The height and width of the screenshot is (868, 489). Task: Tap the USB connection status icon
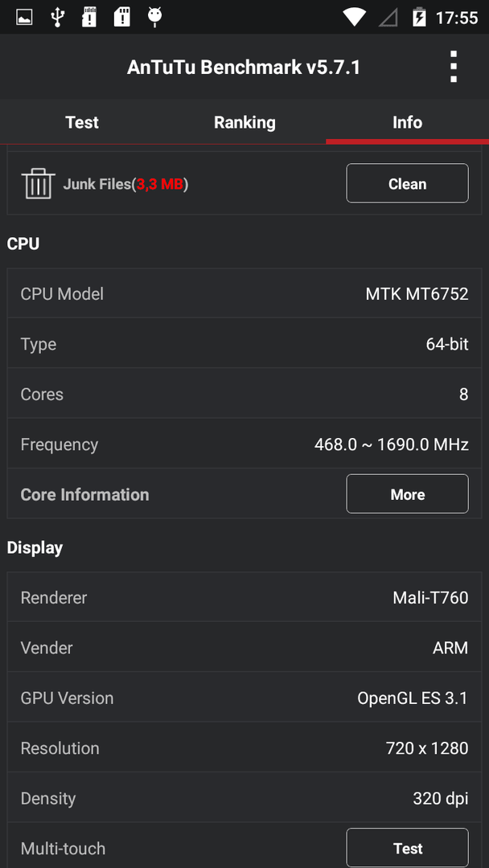pos(57,17)
